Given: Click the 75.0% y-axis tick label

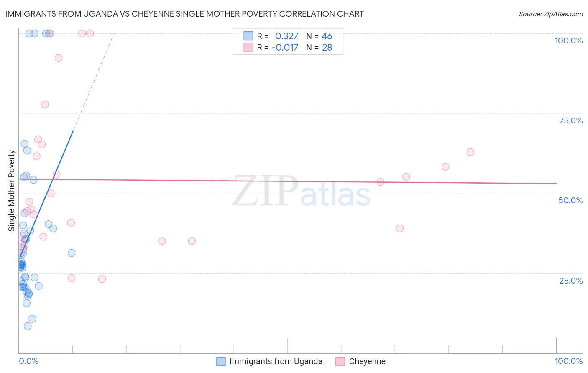Looking at the screenshot, I should pos(571,120).
